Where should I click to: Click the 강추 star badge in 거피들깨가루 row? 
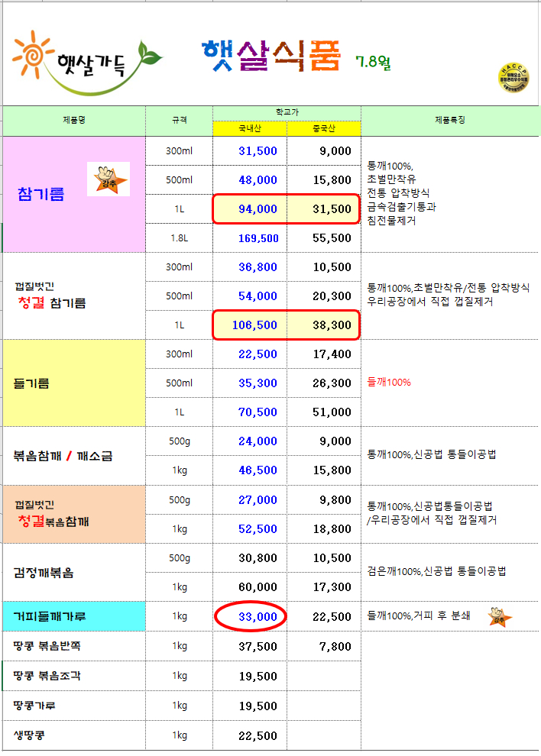pyautogui.click(x=500, y=617)
